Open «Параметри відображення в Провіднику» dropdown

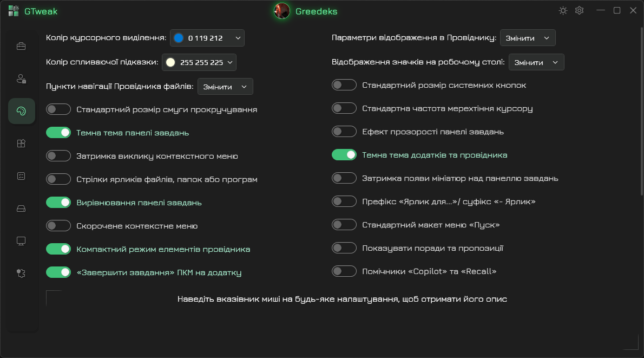pyautogui.click(x=528, y=38)
